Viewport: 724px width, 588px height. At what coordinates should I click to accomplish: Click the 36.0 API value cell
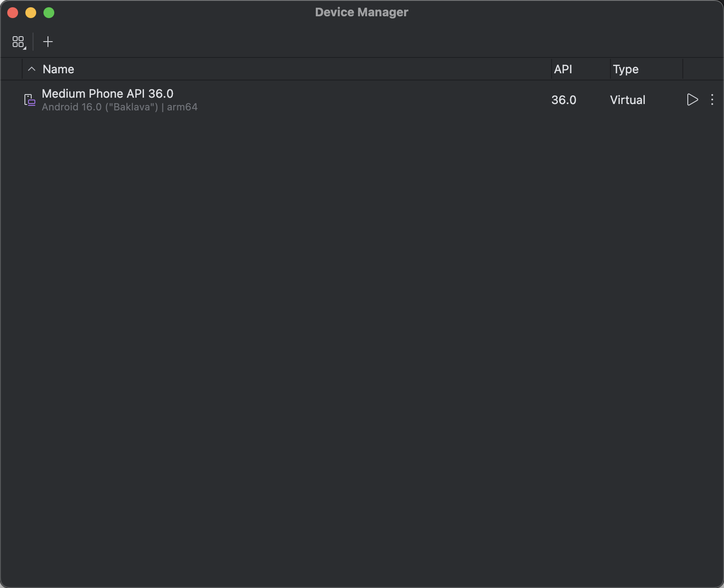click(x=564, y=100)
